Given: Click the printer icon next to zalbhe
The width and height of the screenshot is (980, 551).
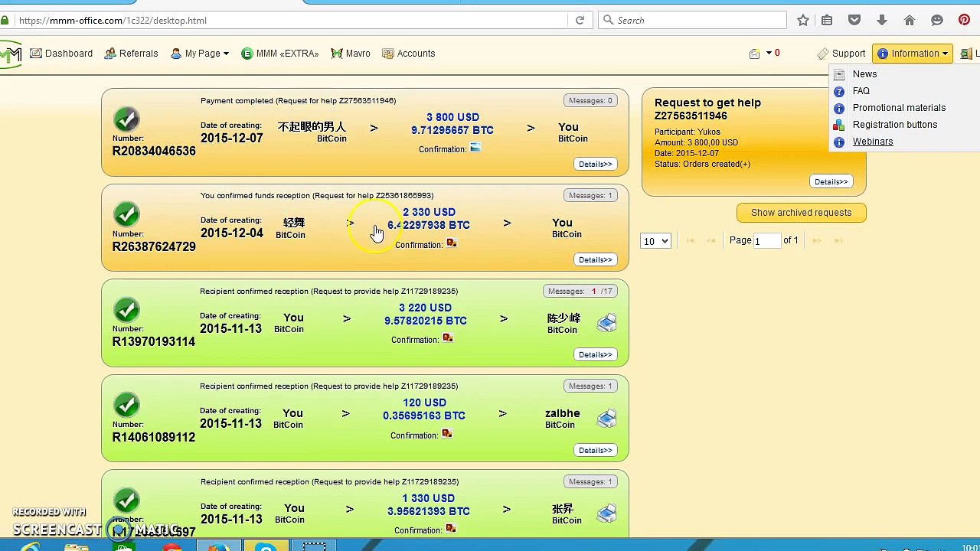Looking at the screenshot, I should [x=606, y=418].
